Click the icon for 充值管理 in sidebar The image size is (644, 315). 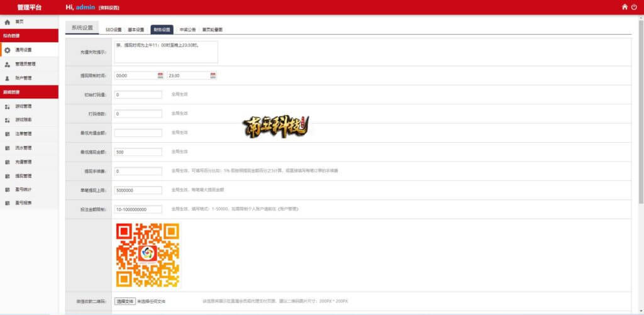tap(7, 162)
